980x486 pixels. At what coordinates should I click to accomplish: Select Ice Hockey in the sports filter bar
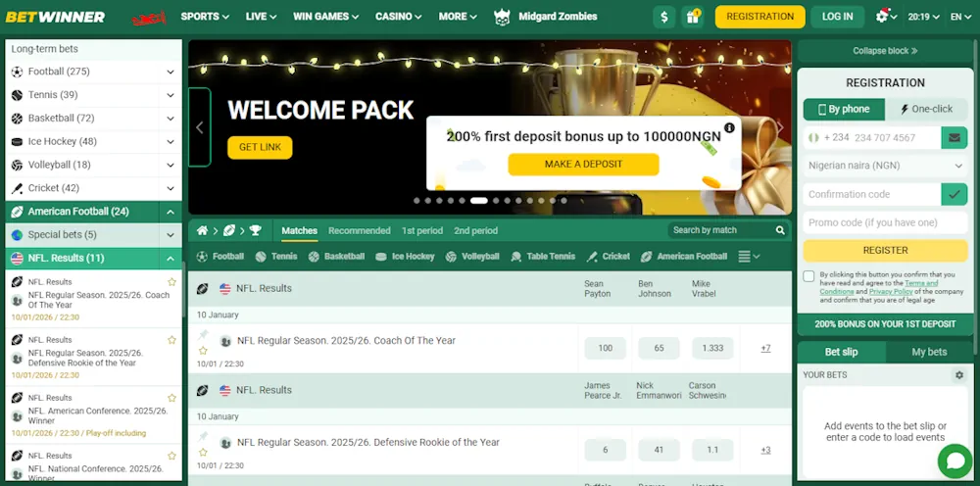coord(405,256)
